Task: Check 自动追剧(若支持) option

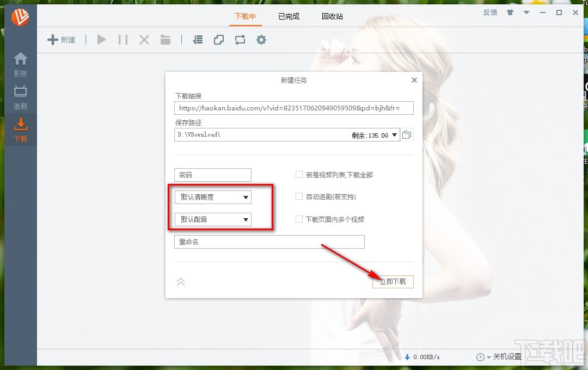Action: click(x=299, y=196)
